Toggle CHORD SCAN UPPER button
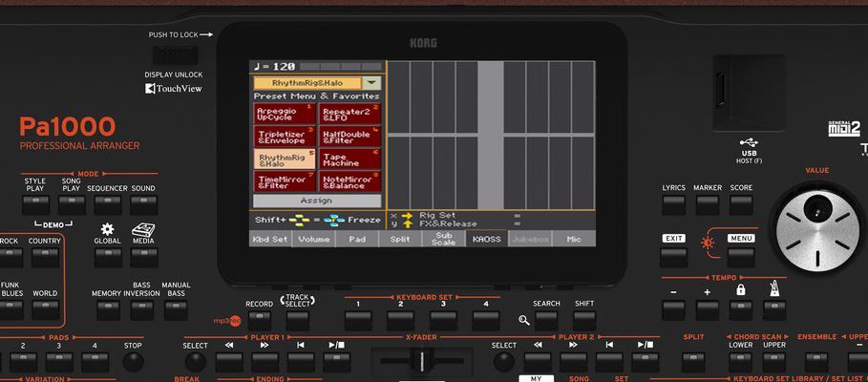Screen dimensions: 868x382 coord(773,362)
